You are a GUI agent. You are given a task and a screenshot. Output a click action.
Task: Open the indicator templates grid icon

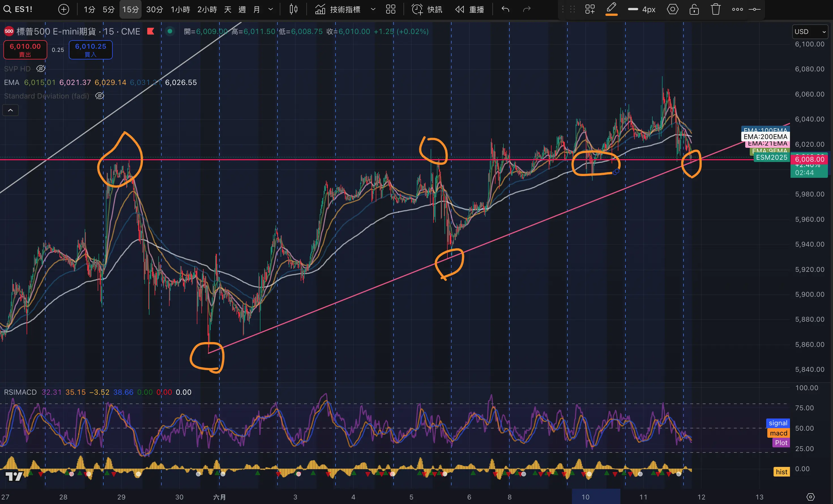(x=390, y=9)
